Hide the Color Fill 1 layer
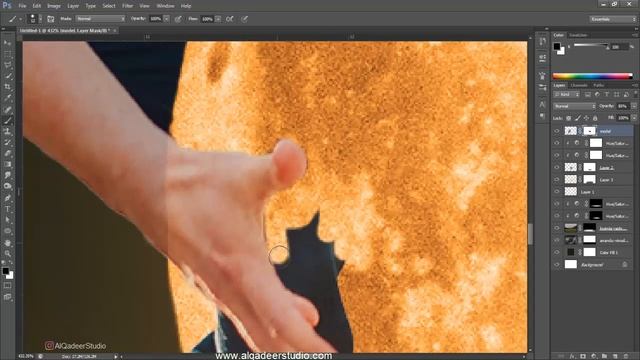 (x=557, y=252)
